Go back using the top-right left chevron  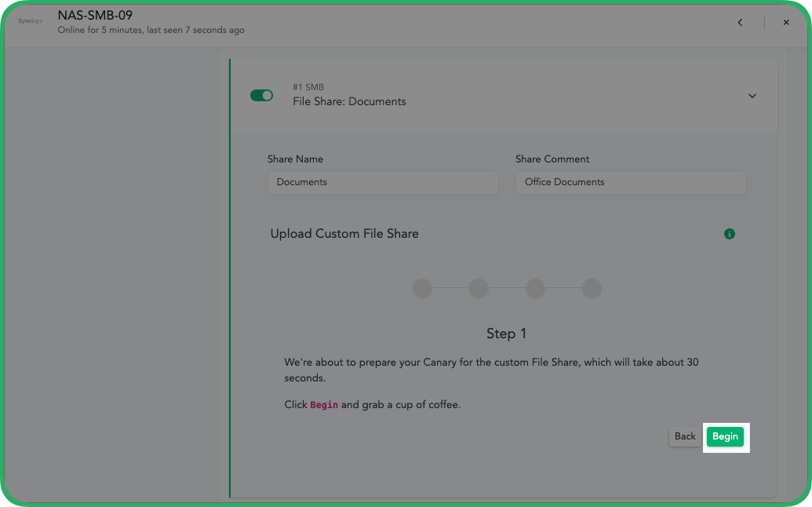[740, 23]
